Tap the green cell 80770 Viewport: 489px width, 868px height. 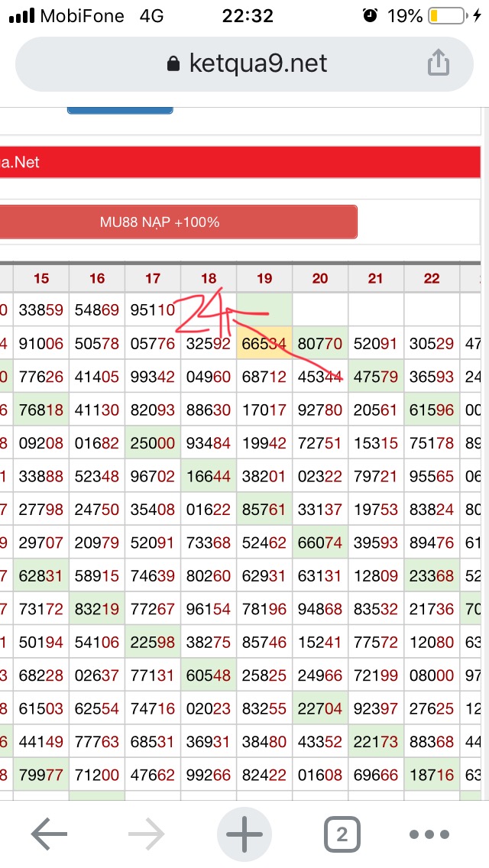320,345
